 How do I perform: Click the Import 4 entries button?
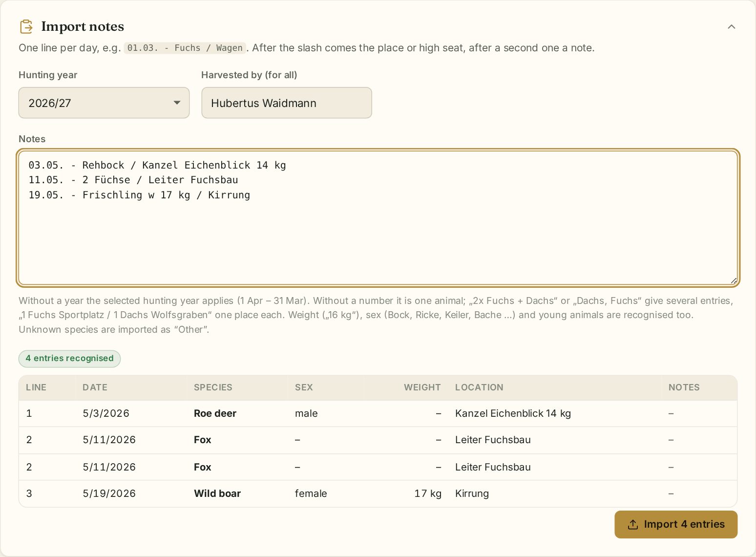tap(676, 524)
